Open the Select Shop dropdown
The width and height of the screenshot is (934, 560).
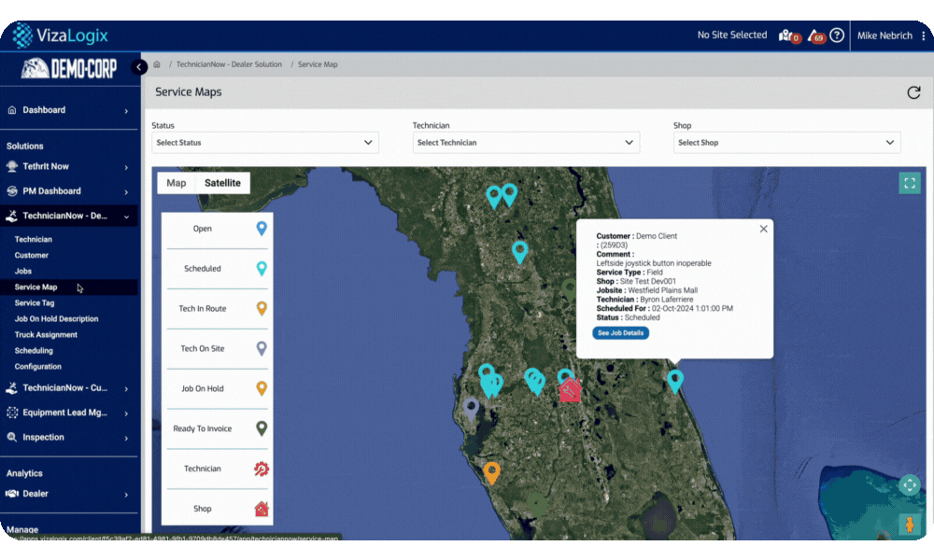786,143
